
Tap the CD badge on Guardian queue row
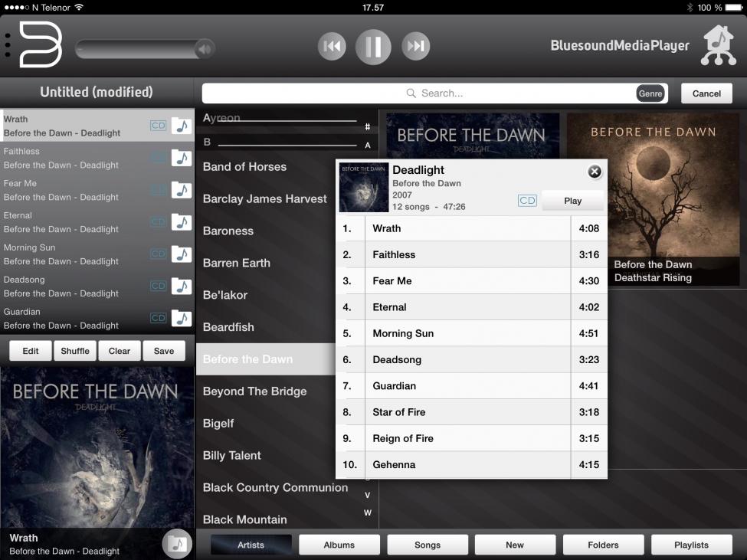click(x=158, y=318)
